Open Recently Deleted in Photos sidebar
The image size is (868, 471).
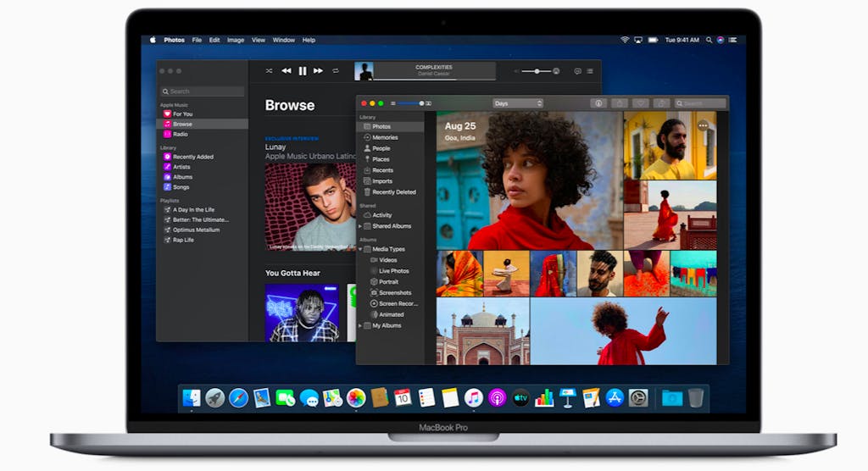pyautogui.click(x=390, y=192)
